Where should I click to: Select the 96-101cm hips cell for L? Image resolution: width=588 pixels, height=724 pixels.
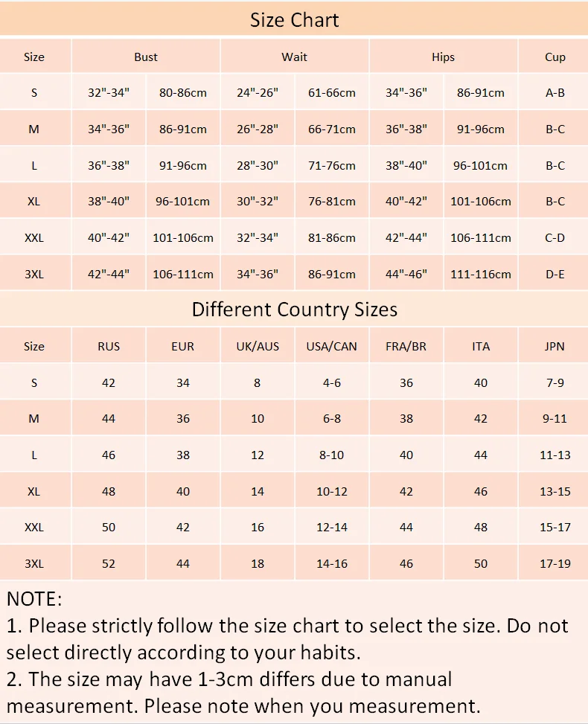click(x=480, y=165)
